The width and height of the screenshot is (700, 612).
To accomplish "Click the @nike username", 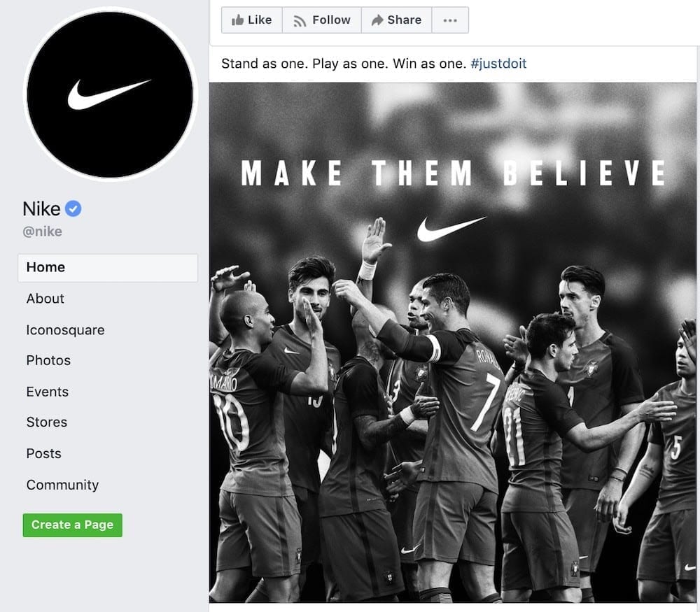I will pyautogui.click(x=42, y=232).
